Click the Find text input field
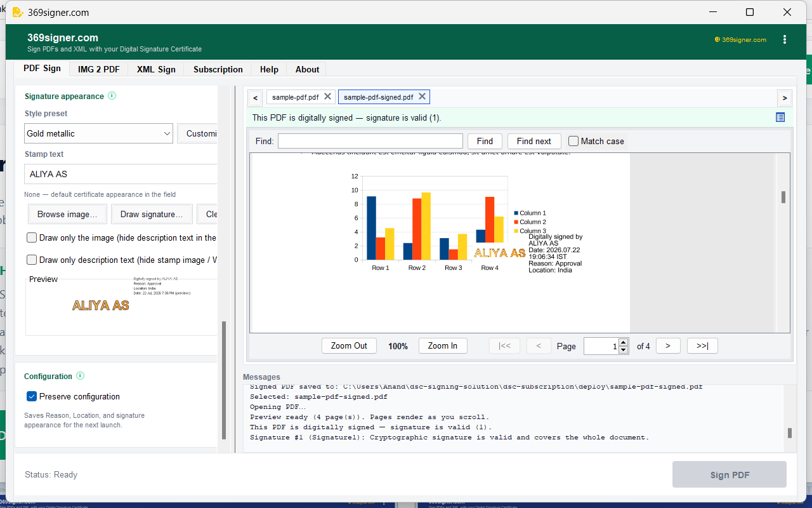Image resolution: width=812 pixels, height=508 pixels. [x=370, y=141]
